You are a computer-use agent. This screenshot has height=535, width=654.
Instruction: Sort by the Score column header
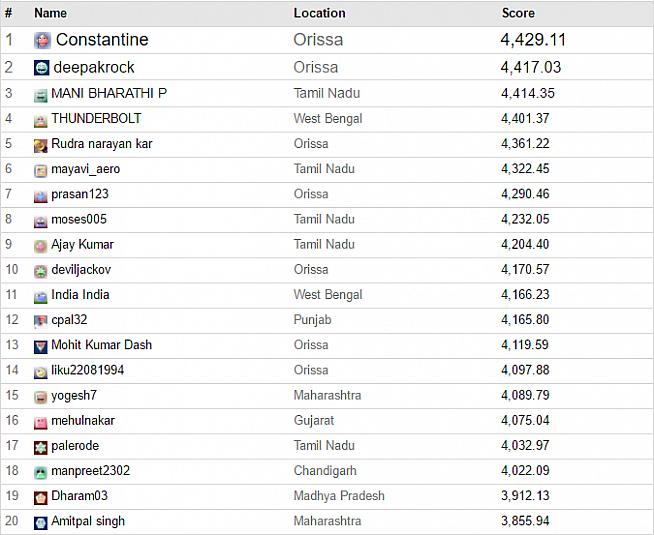[x=518, y=13]
